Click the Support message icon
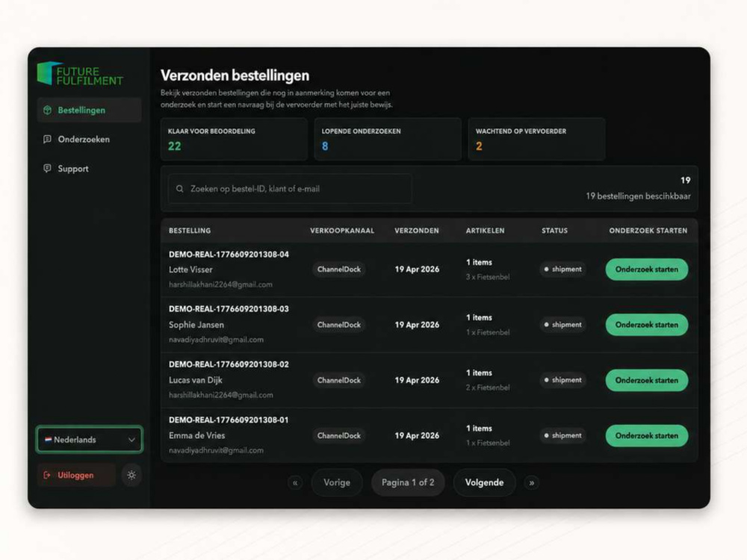 tap(47, 169)
